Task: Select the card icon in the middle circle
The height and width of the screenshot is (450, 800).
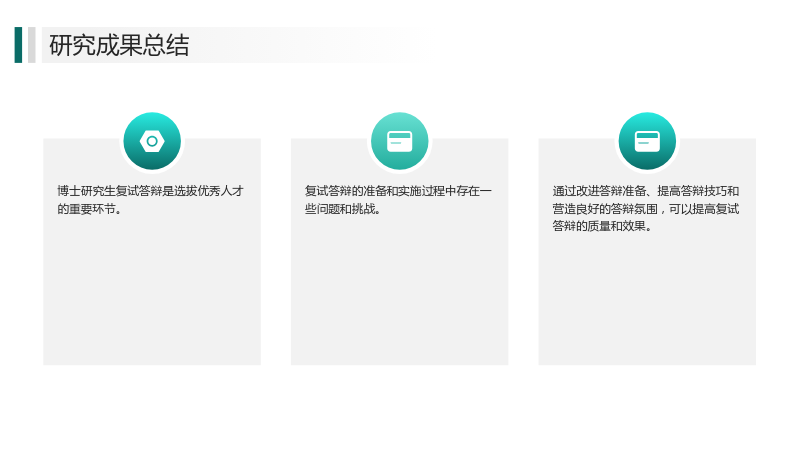Action: [399, 141]
